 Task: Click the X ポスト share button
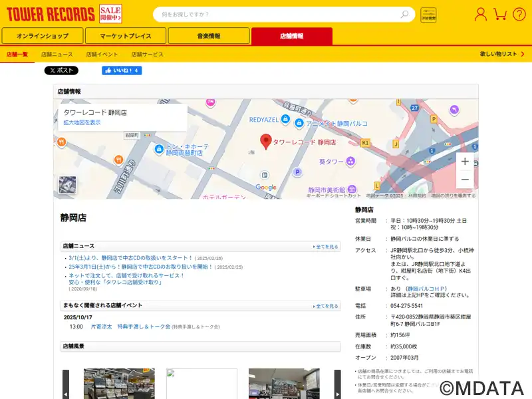[61, 70]
